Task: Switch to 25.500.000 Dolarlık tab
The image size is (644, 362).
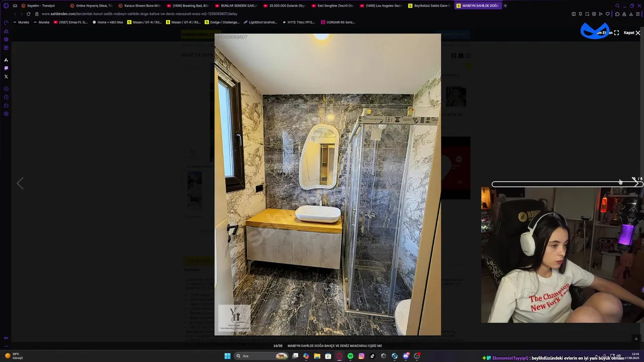Action: coord(284,6)
